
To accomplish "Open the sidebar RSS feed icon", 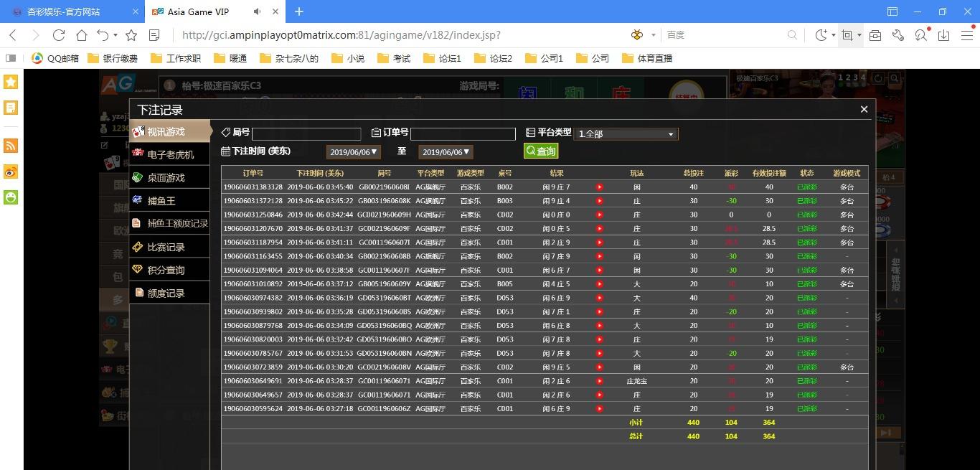I will click(x=11, y=146).
